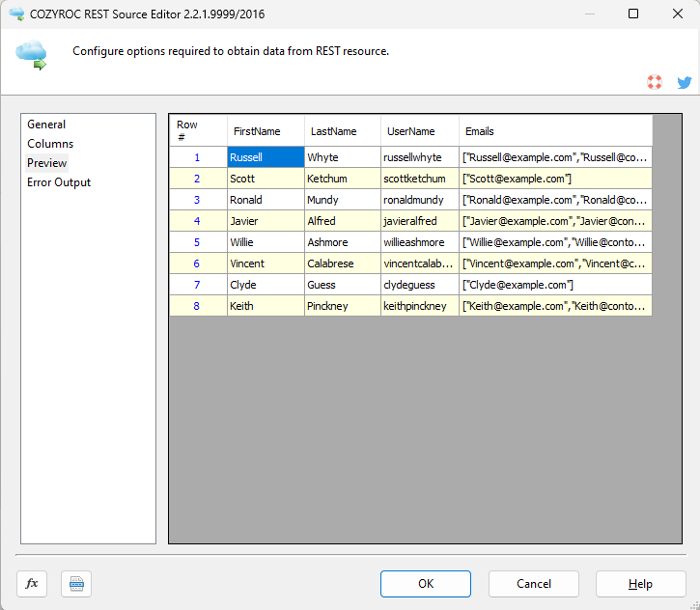This screenshot has height=610, width=700.
Task: Confirm with the OK button
Action: tap(426, 584)
